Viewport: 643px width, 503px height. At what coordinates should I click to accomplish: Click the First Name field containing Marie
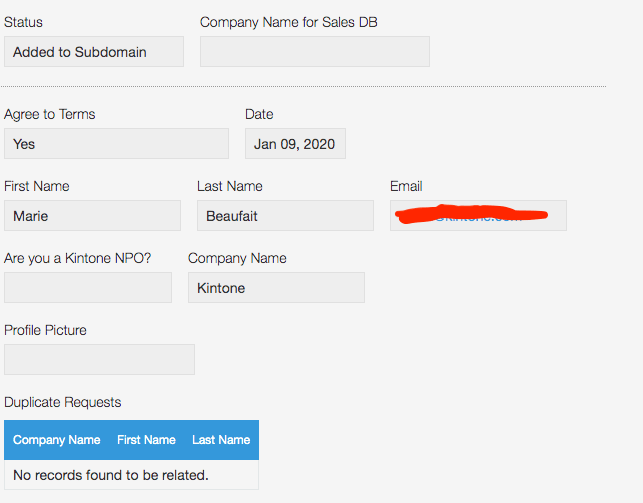(x=92, y=216)
